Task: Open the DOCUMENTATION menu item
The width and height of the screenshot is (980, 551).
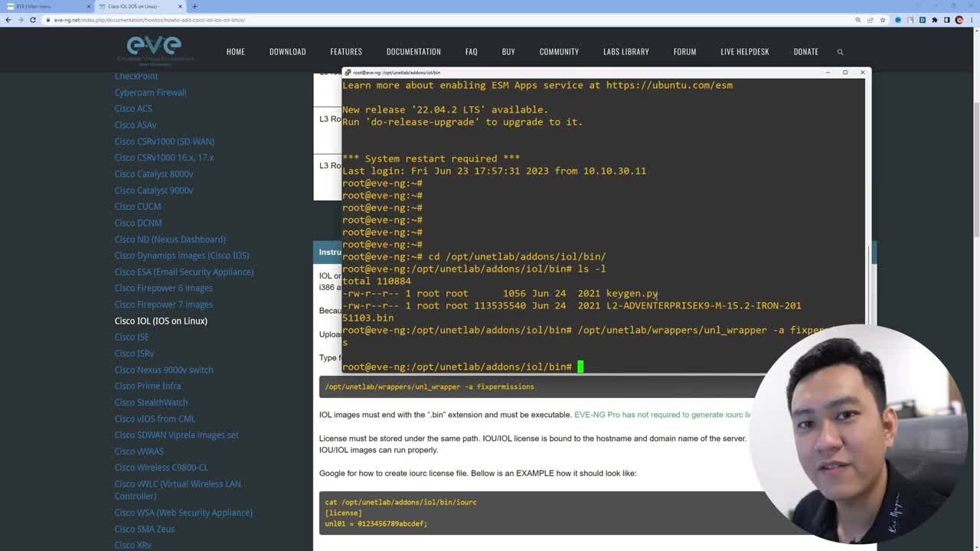Action: (413, 51)
